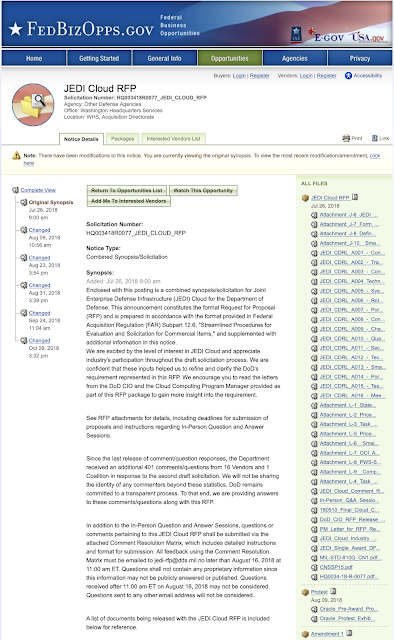
Task: Open the Changed link dated Sep 24, 2018
Action: point(40,313)
